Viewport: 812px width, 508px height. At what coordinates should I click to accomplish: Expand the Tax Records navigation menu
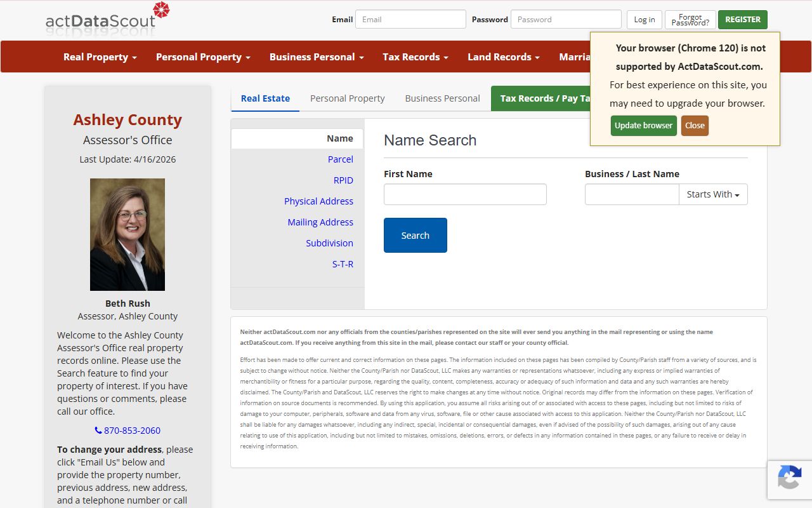[416, 57]
